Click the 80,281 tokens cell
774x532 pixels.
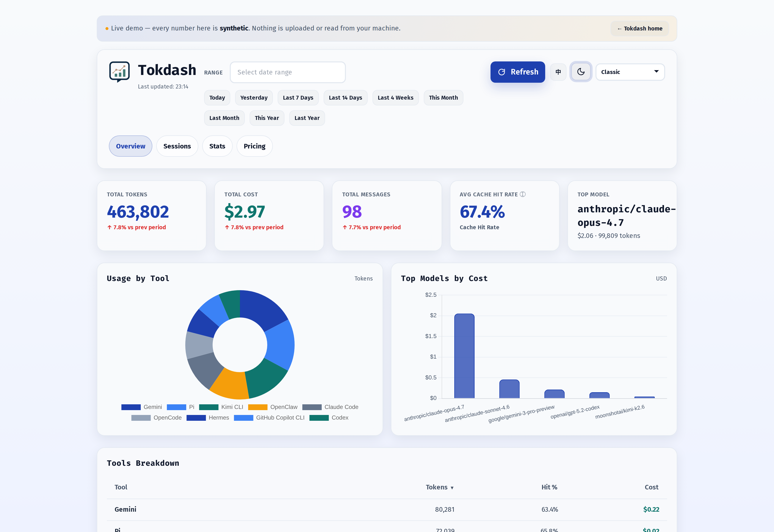click(445, 509)
